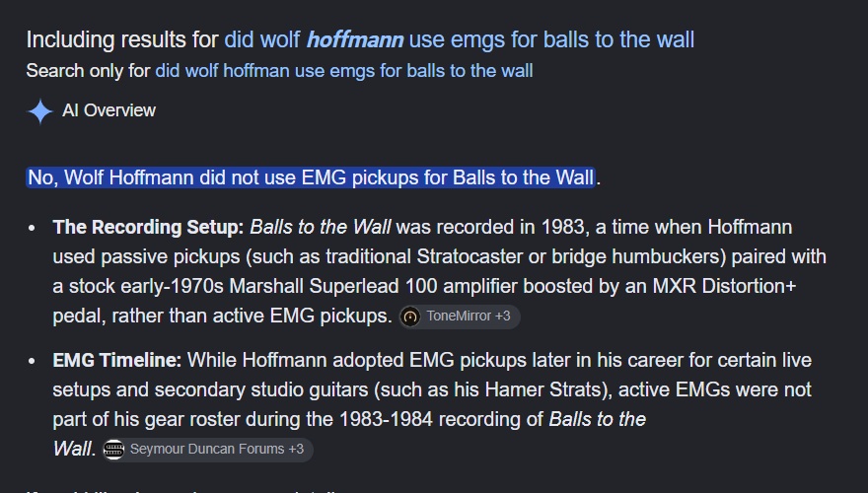Image resolution: width=868 pixels, height=493 pixels.
Task: Click the Including results for text
Action: (x=122, y=39)
